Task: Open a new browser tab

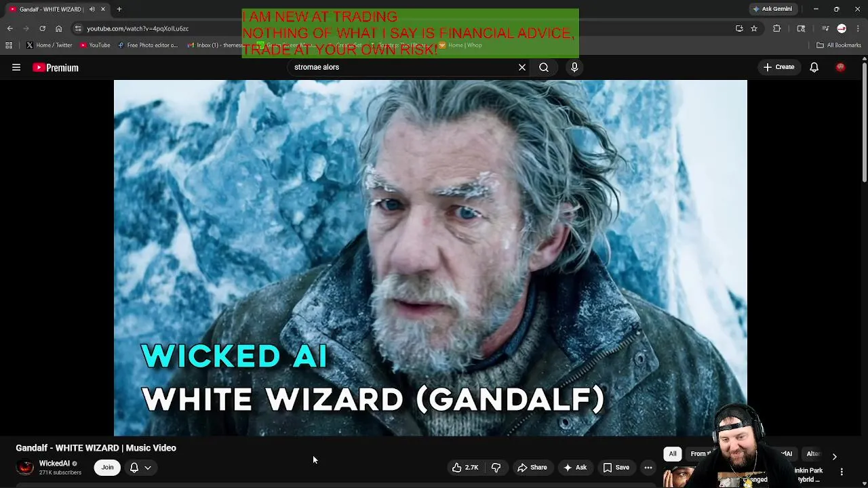Action: click(119, 9)
